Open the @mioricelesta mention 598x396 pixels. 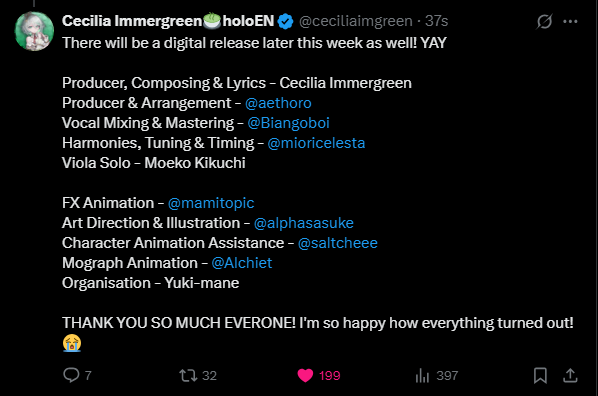click(x=316, y=143)
